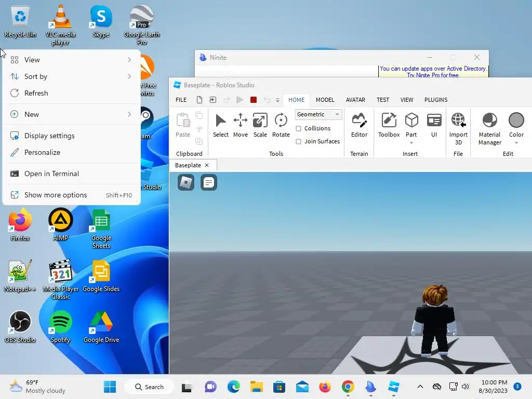Screen dimensions: 532x399
Task: Activate the Scale tool
Action: click(260, 125)
